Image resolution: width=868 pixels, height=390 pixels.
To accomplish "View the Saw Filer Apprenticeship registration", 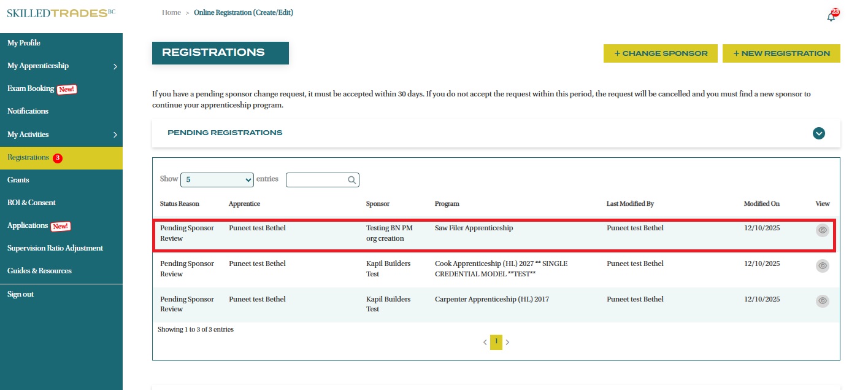I will 822,230.
